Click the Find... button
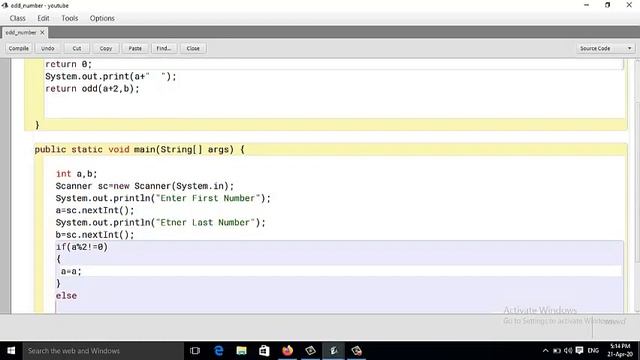 click(164, 48)
